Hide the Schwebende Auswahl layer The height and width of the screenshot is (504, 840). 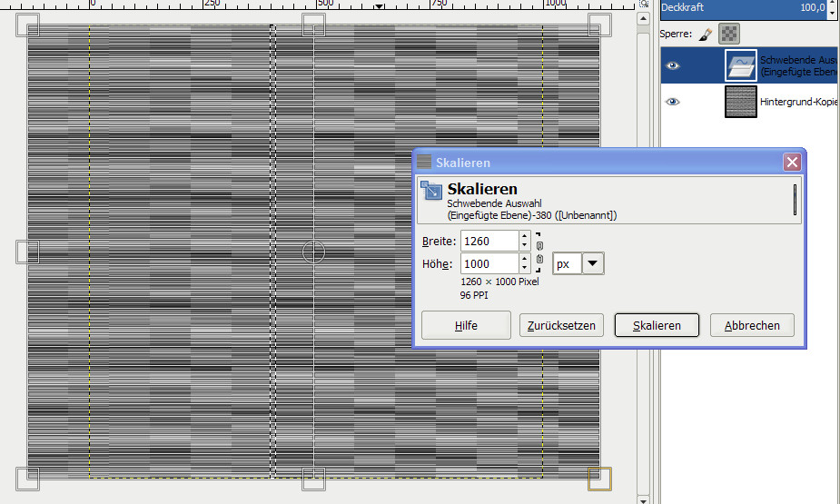click(672, 65)
